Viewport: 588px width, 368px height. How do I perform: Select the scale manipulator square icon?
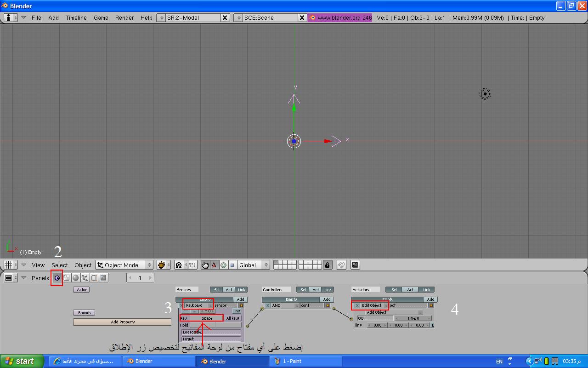tap(232, 265)
